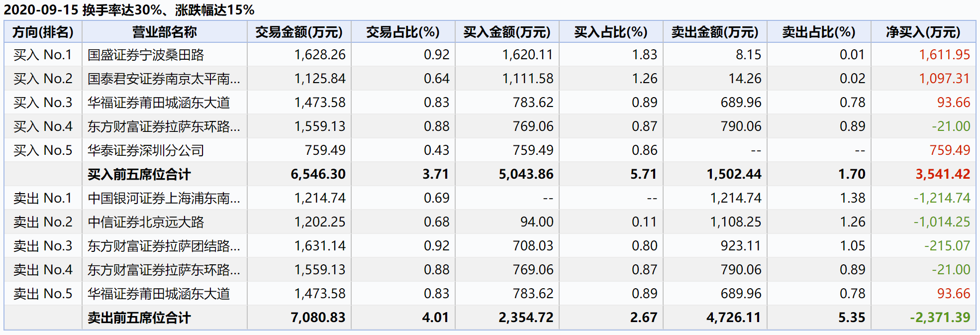
Task: Click the sell amount 14.26
Action: click(x=745, y=79)
